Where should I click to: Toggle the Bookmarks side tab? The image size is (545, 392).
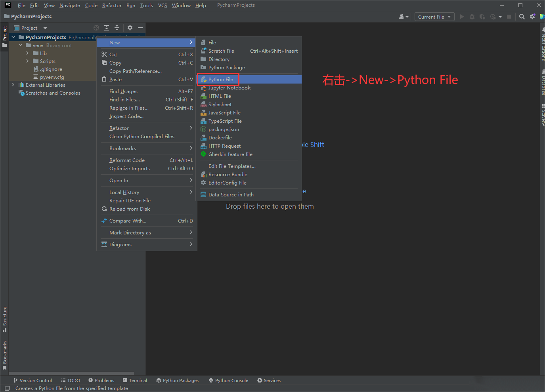click(x=5, y=355)
